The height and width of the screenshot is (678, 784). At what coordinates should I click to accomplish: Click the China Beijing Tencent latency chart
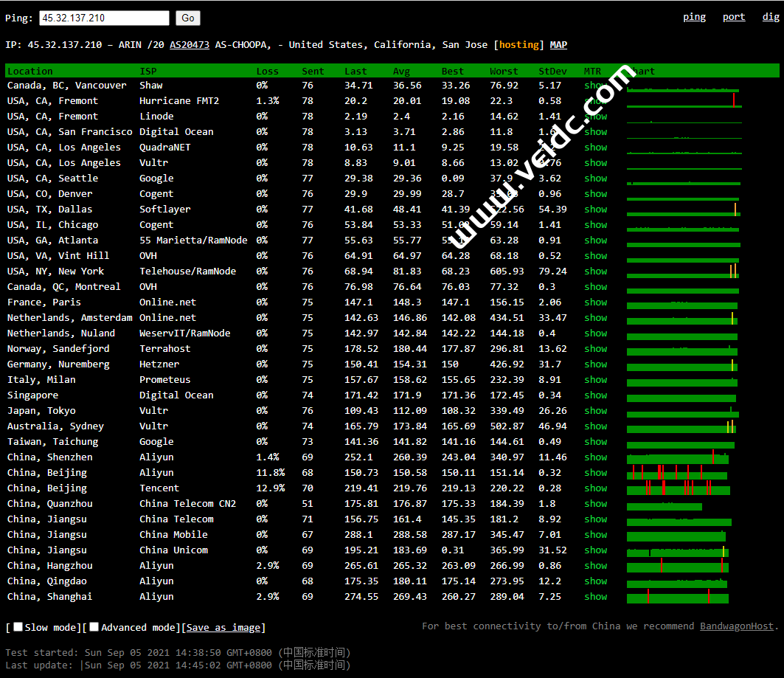[x=679, y=488]
